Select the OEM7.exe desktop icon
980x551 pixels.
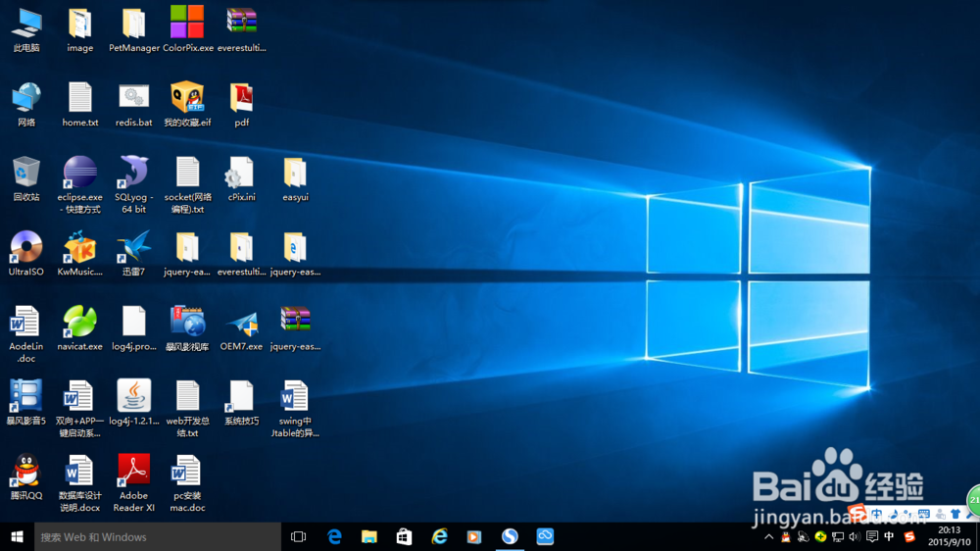[x=241, y=327]
